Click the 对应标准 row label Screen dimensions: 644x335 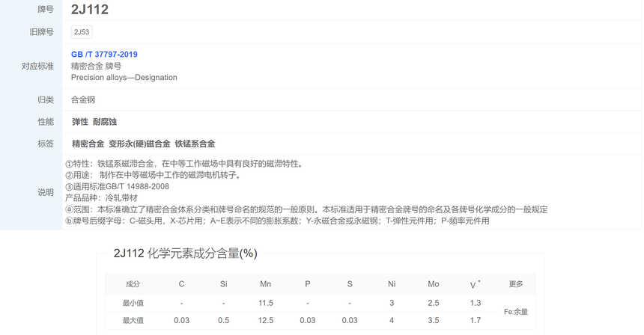(x=37, y=66)
